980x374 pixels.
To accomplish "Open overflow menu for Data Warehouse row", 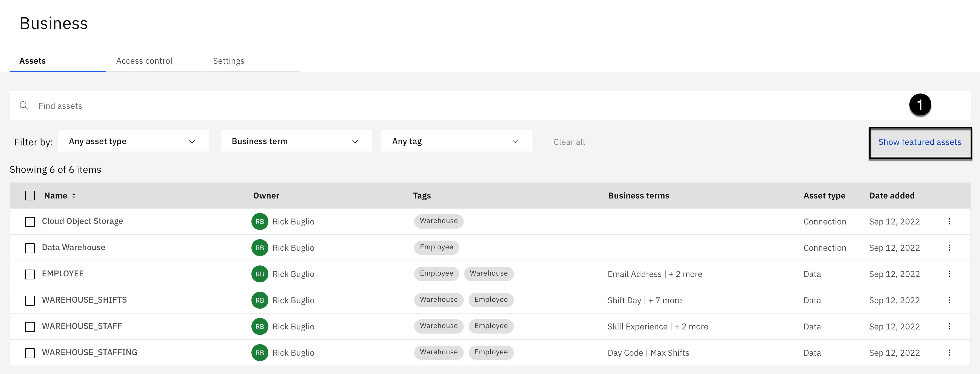I will tap(949, 247).
